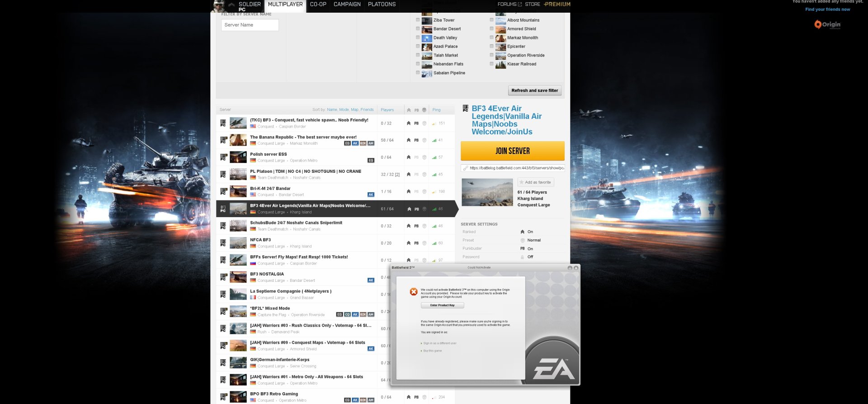Toggle the Nebandan Flats checkbox
This screenshot has height=404, width=868.
coord(418,64)
